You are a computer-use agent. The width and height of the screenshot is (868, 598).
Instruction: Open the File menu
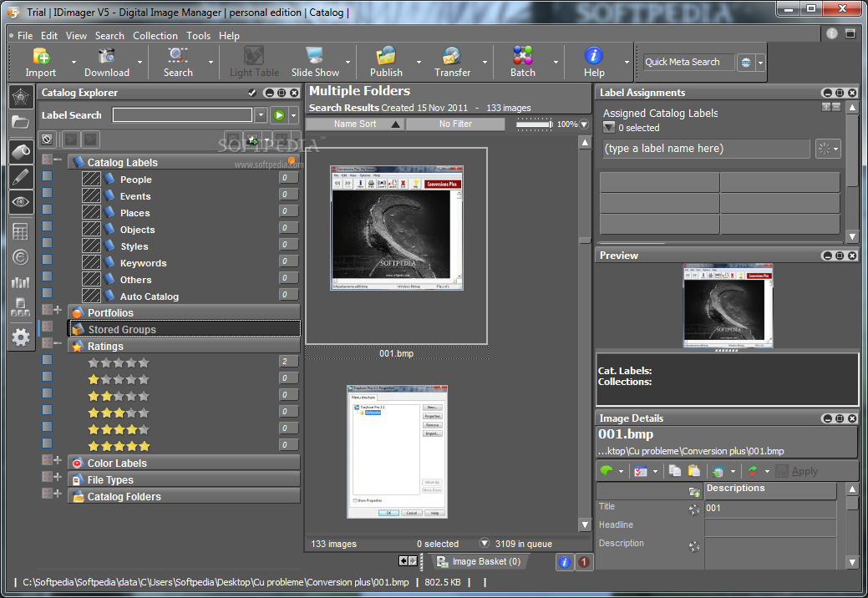pos(25,36)
